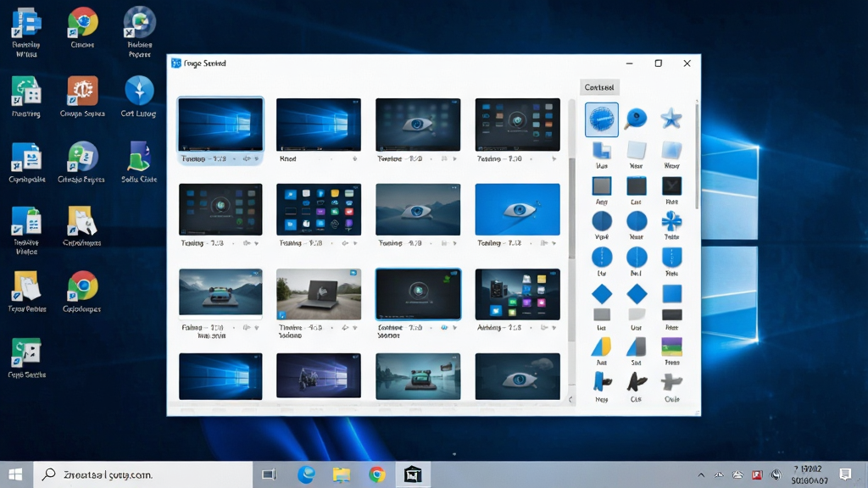Open the dropdown arrow under the laptop thumbnail

coord(355,328)
